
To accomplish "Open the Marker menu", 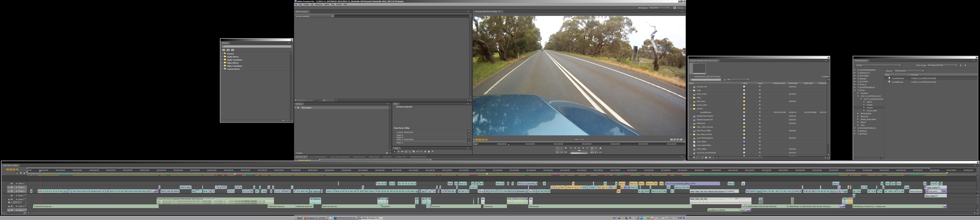I will tap(327, 4).
